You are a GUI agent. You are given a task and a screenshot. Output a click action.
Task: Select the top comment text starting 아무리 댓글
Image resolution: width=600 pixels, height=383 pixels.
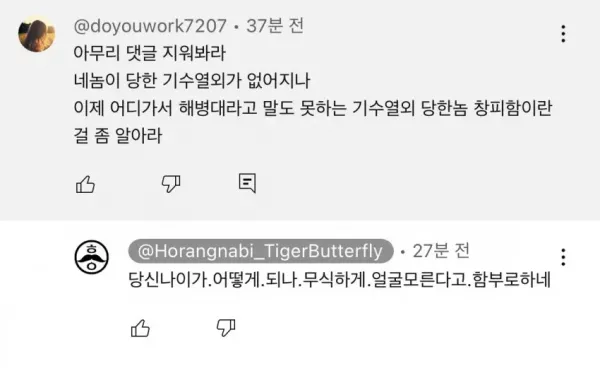coord(312,94)
